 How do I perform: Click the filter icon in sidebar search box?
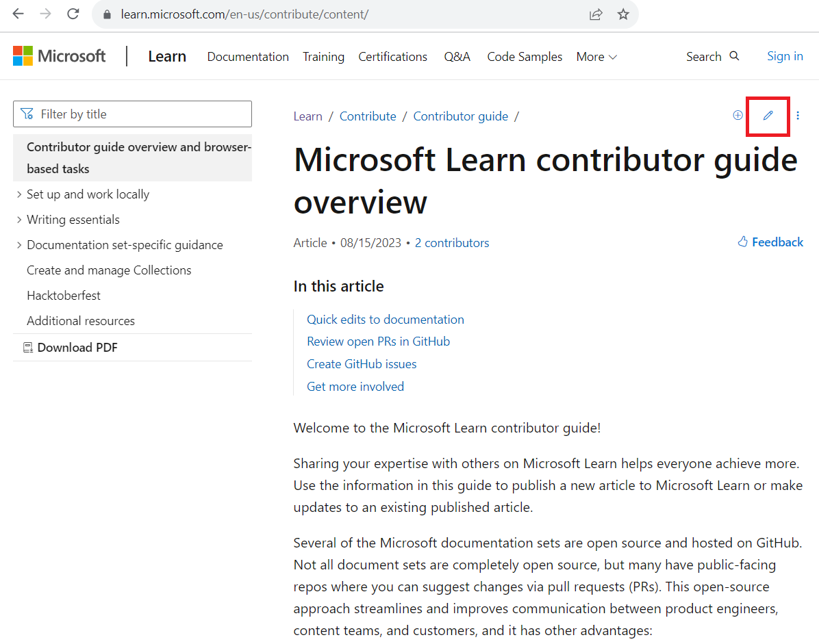[27, 113]
